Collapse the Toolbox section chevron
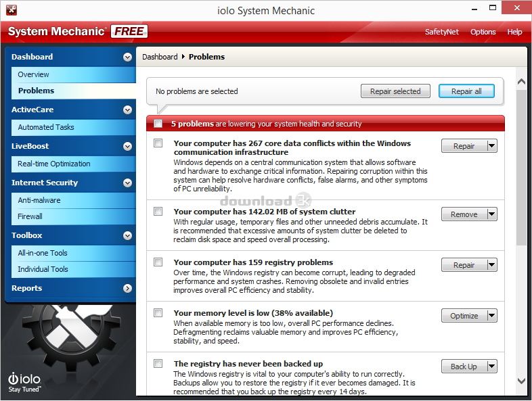This screenshot has height=401, width=532. pos(127,235)
